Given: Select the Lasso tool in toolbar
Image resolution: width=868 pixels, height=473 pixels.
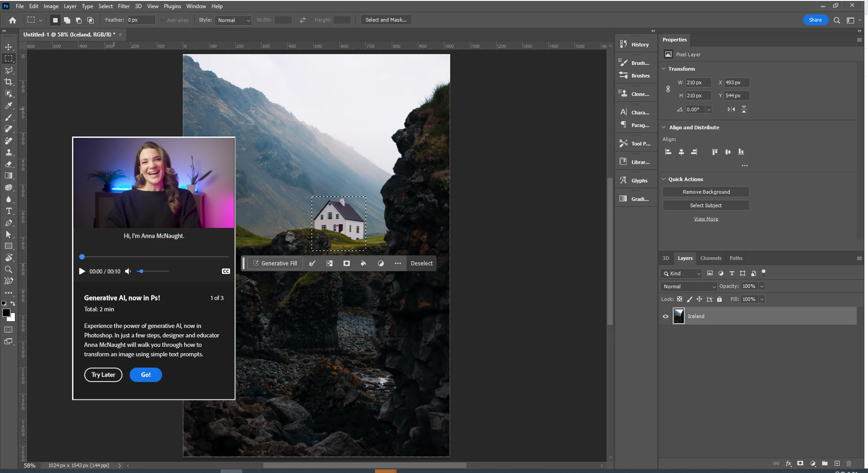Looking at the screenshot, I should point(9,70).
